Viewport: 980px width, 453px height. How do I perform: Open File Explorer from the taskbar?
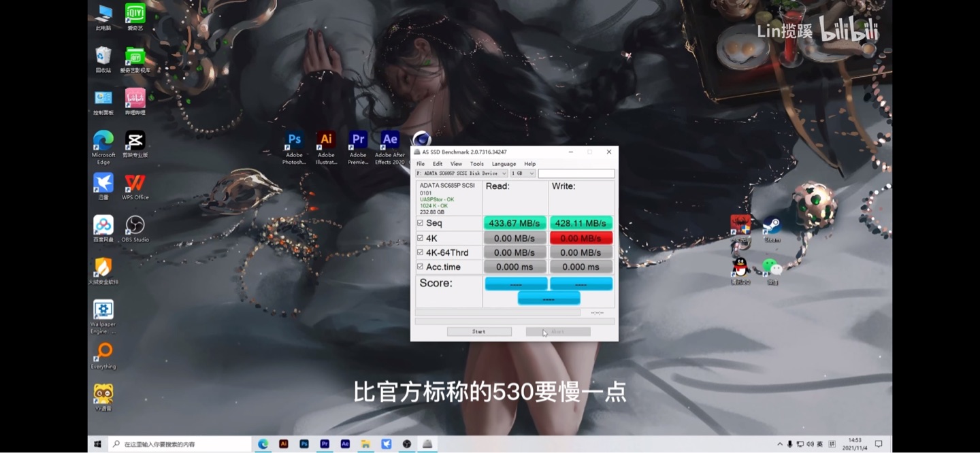366,444
